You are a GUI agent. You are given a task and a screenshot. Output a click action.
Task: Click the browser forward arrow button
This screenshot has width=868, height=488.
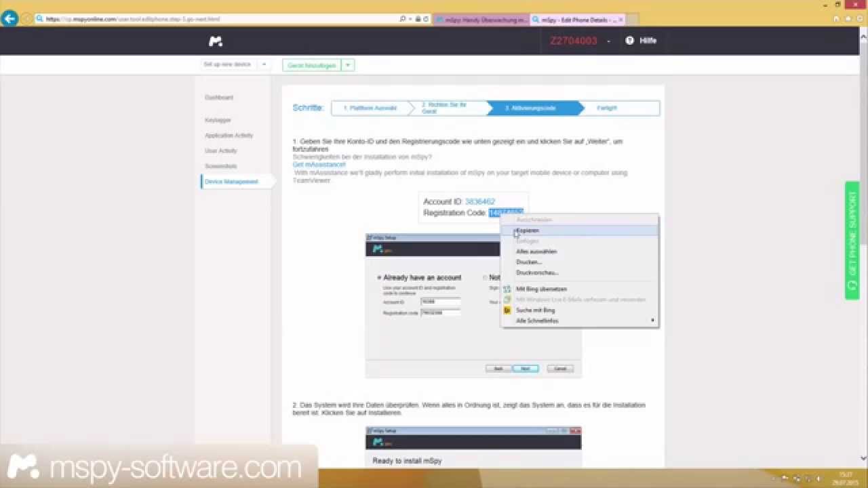(27, 19)
